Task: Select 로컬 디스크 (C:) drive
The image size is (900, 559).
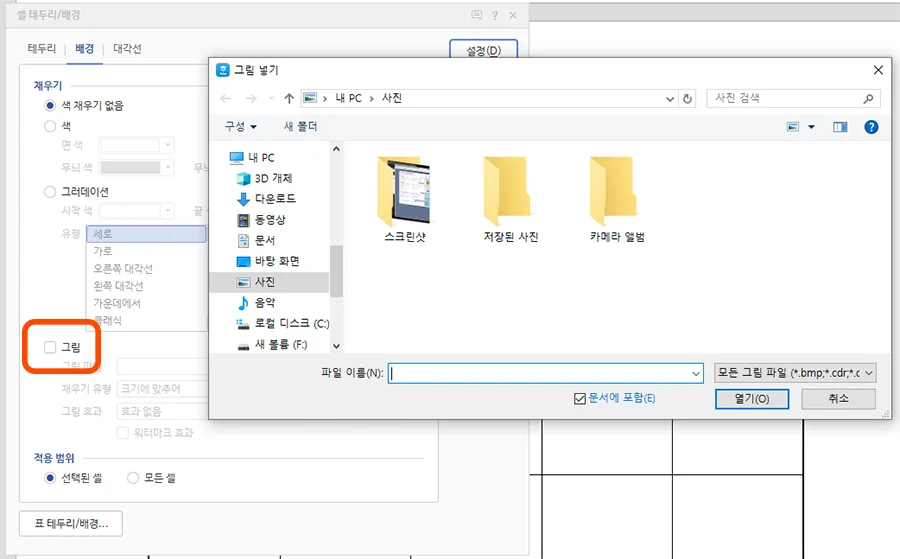Action: click(x=283, y=323)
